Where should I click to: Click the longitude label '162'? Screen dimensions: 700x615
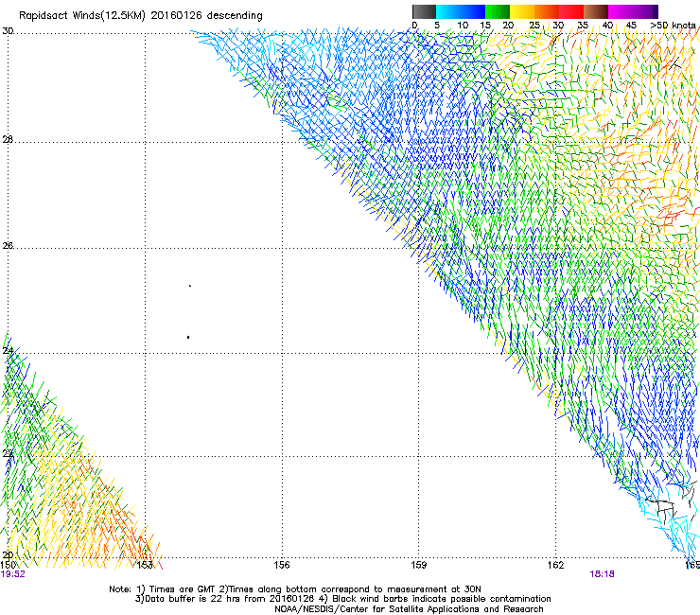coord(555,565)
